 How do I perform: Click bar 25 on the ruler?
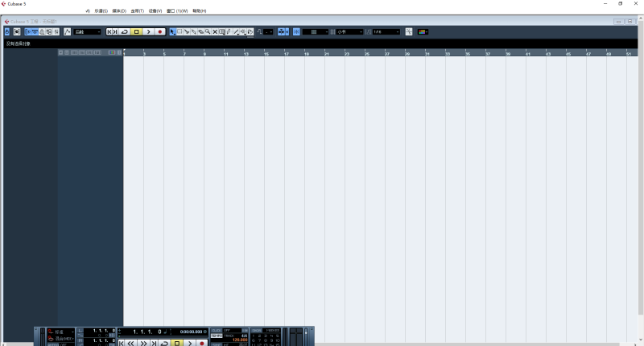(366, 53)
